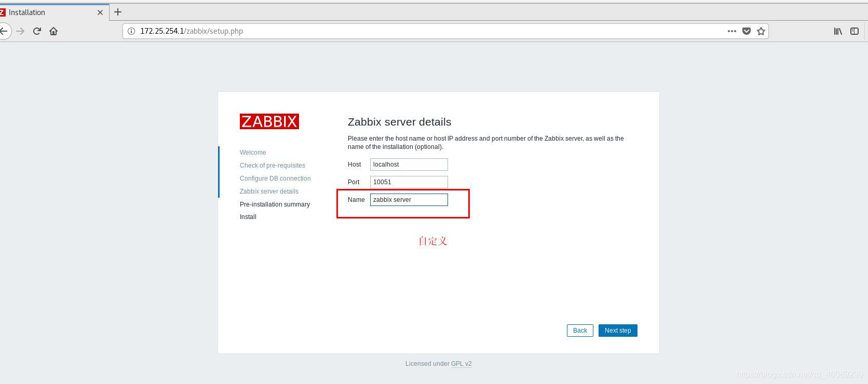Click the Zabbix server details heading
The image size is (868, 384).
400,122
